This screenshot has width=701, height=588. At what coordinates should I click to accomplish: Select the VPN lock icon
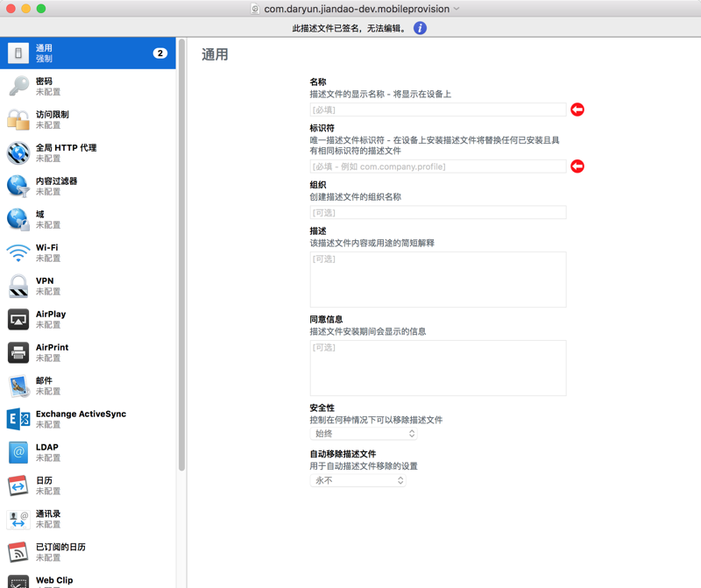18,287
